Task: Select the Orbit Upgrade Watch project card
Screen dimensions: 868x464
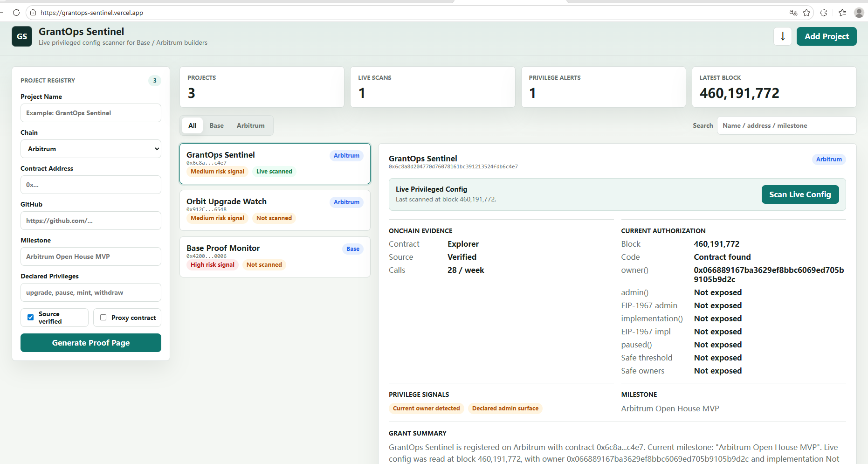Action: coord(275,210)
